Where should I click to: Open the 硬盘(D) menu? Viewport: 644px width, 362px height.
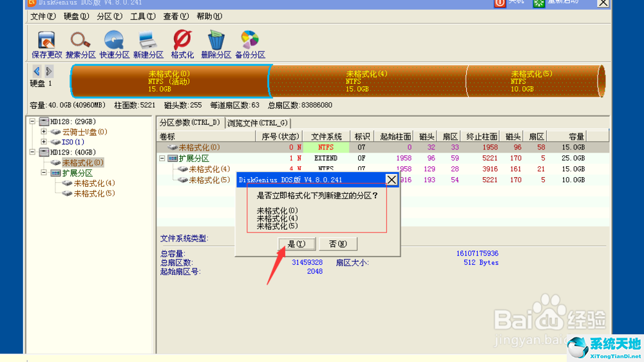click(75, 16)
